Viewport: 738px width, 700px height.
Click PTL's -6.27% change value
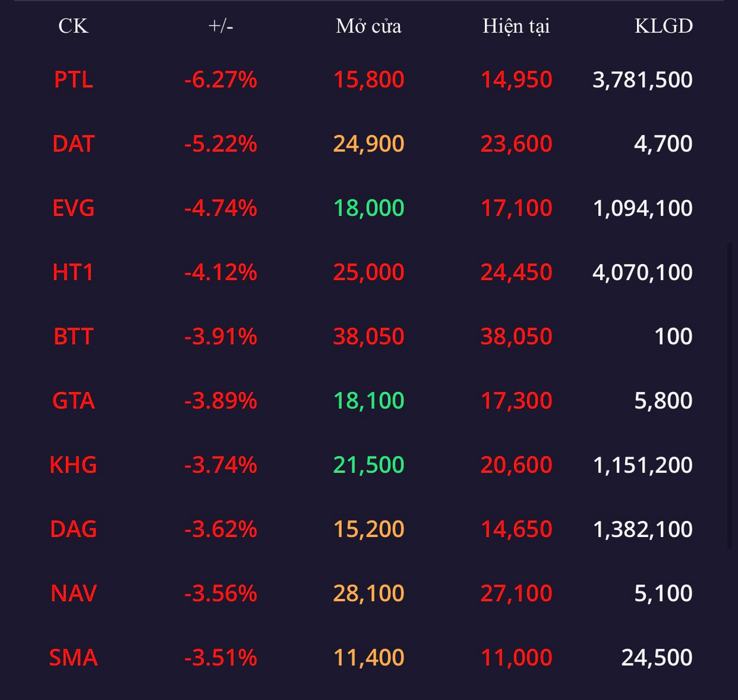[x=220, y=80]
